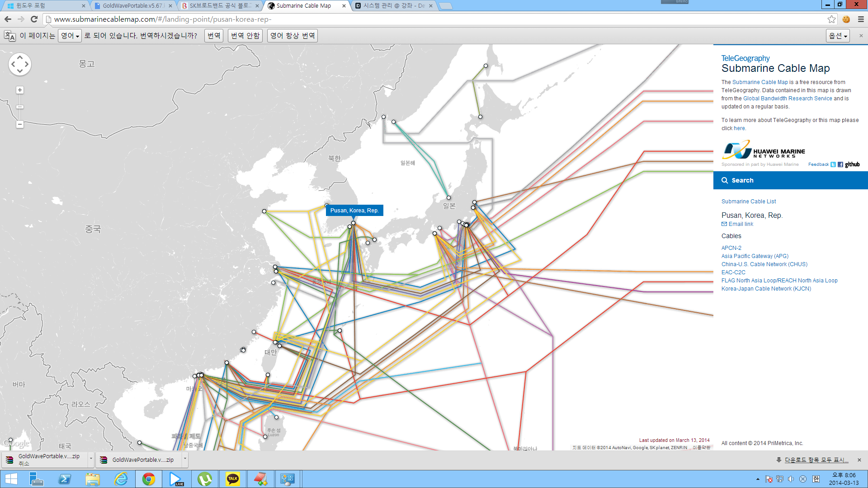The height and width of the screenshot is (488, 868).
Task: Open the 옵션 options dropdown
Action: coord(838,36)
